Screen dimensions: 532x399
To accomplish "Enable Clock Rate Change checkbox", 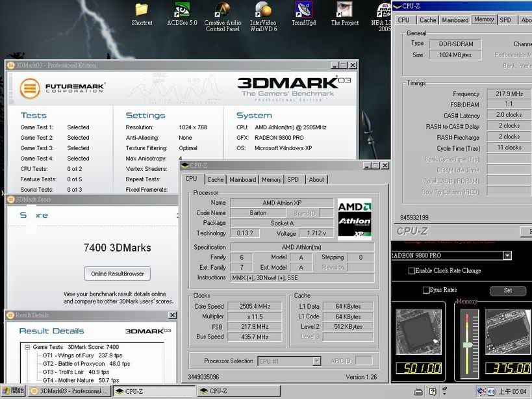I will coord(412,271).
